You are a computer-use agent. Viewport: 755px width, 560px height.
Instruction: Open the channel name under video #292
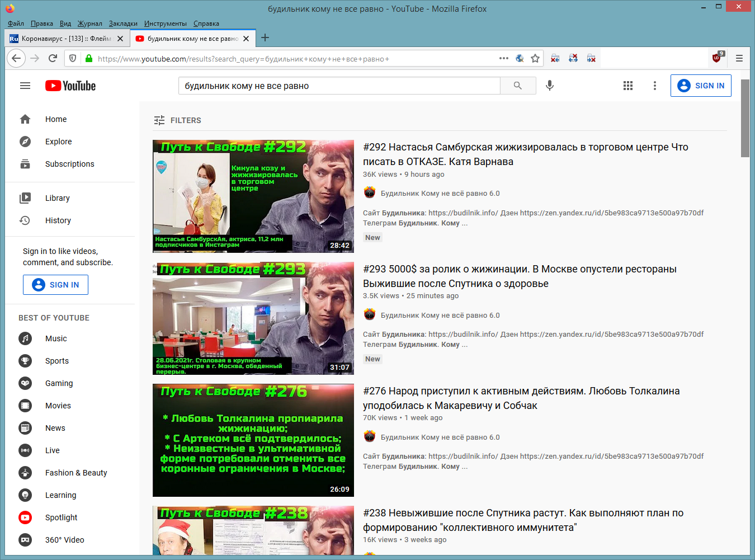tap(440, 193)
